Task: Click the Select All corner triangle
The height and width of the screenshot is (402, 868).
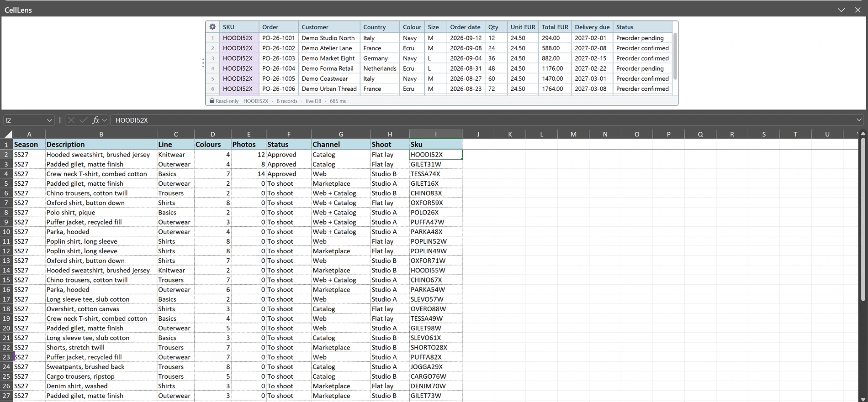Action: coord(8,134)
